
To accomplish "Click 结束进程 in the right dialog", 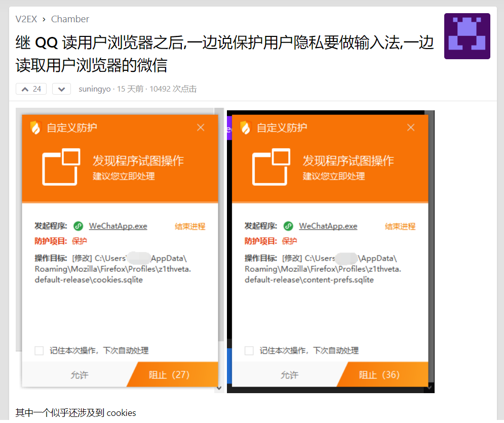I will click(x=400, y=227).
